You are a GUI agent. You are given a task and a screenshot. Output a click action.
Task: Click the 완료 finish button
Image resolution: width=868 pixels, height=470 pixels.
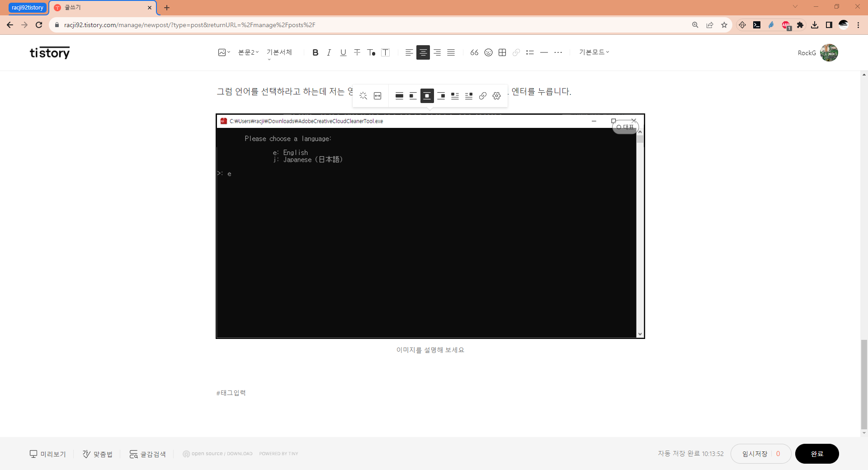817,454
